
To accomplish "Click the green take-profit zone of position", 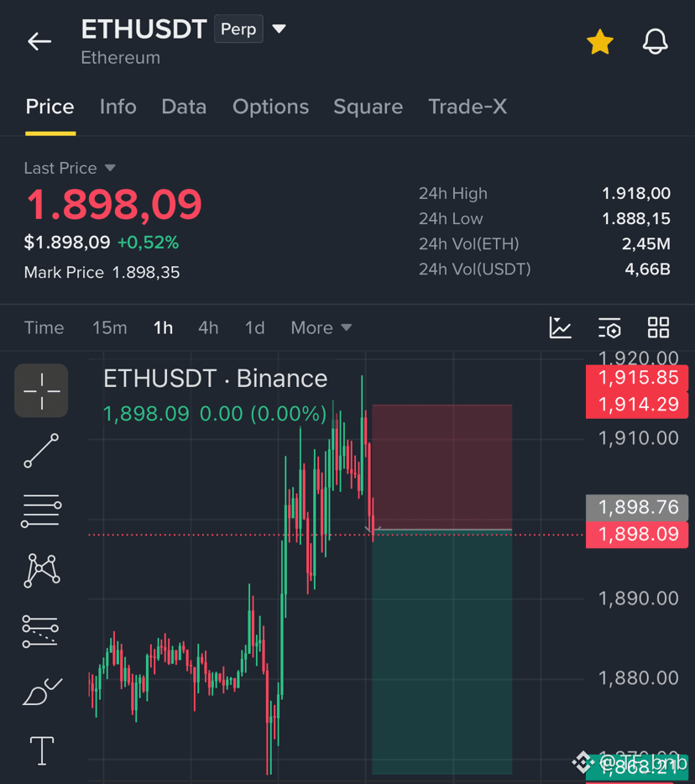I will coord(442,652).
